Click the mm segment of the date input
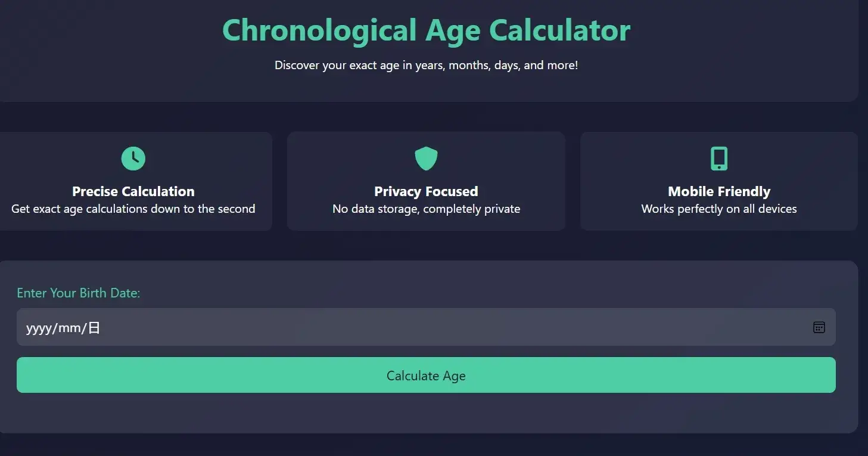Screen dimensions: 868x456 coord(67,327)
